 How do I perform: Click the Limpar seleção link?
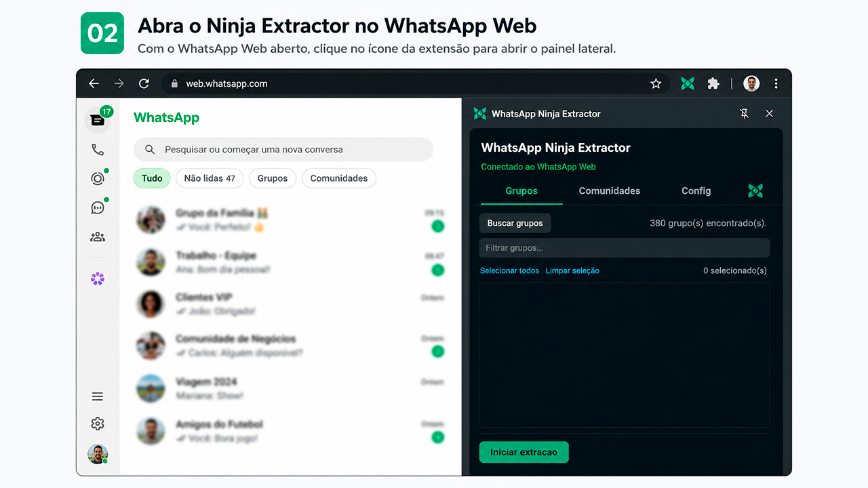pos(573,270)
